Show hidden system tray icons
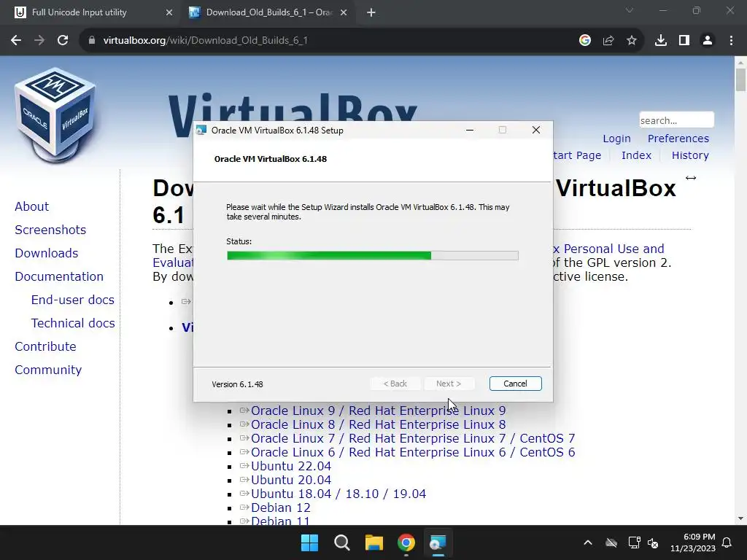The width and height of the screenshot is (747, 560). [x=588, y=542]
